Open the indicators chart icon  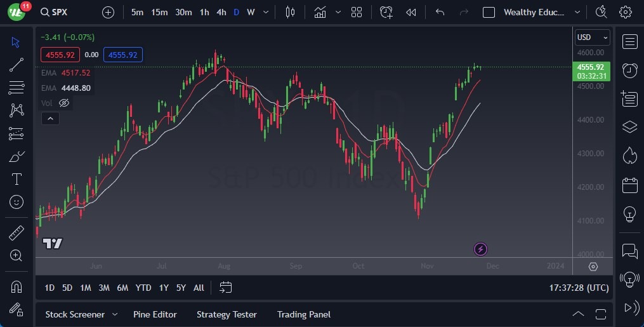tap(320, 12)
